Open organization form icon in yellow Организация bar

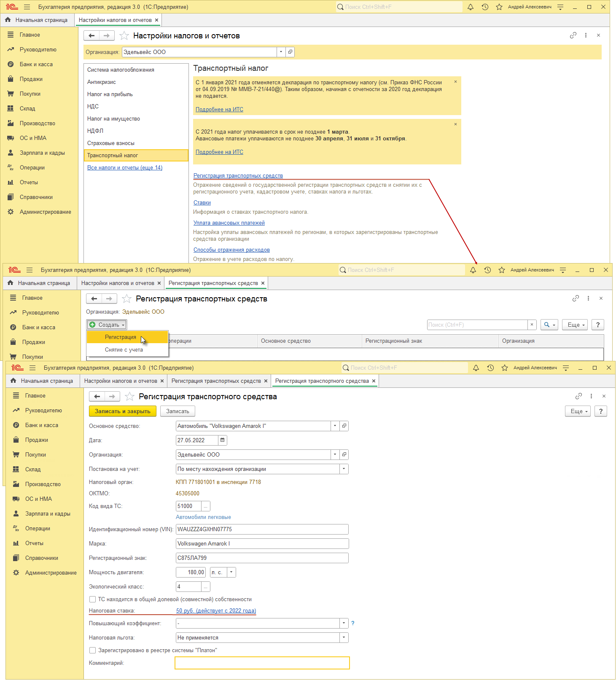pos(290,52)
